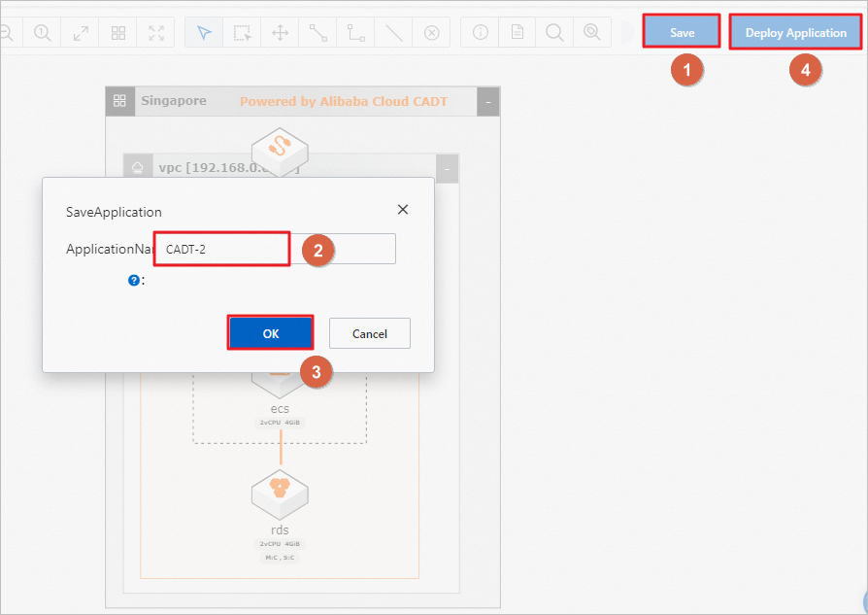
Task: Click the plain magnifier search icon
Action: coord(554,33)
